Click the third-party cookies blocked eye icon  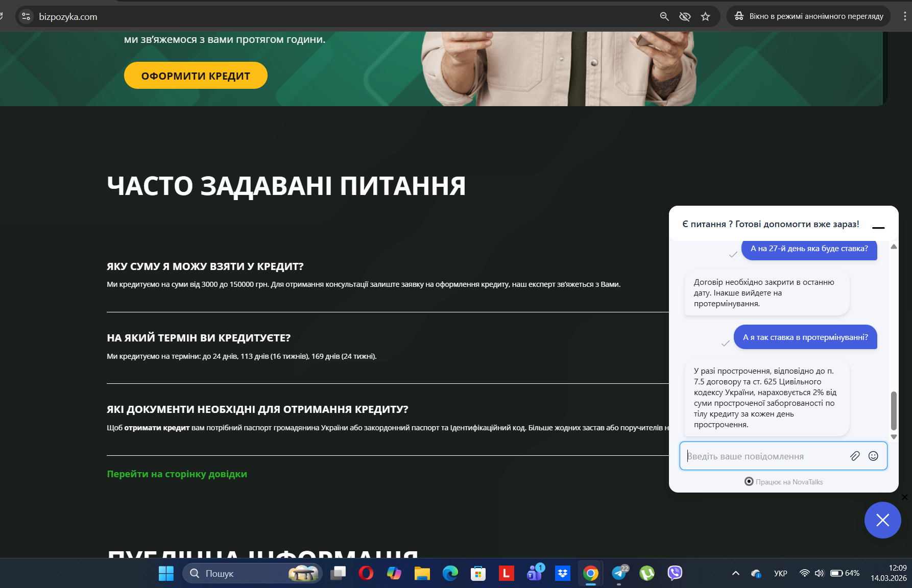point(685,16)
